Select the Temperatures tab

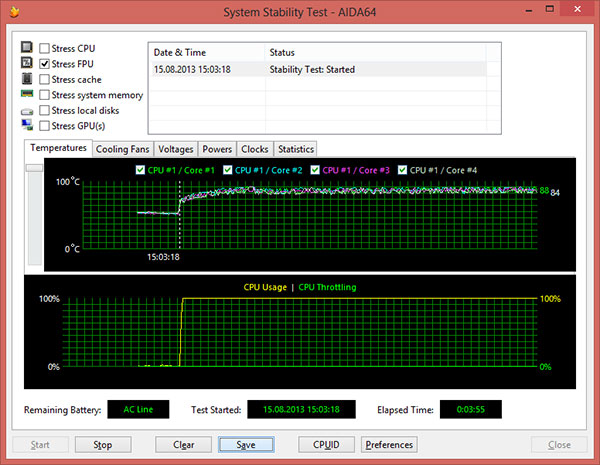coord(58,148)
